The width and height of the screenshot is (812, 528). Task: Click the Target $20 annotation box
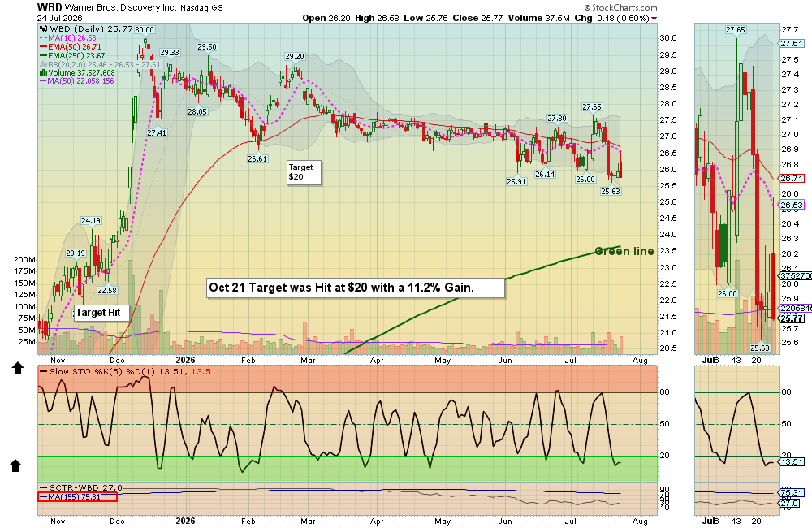pyautogui.click(x=304, y=172)
